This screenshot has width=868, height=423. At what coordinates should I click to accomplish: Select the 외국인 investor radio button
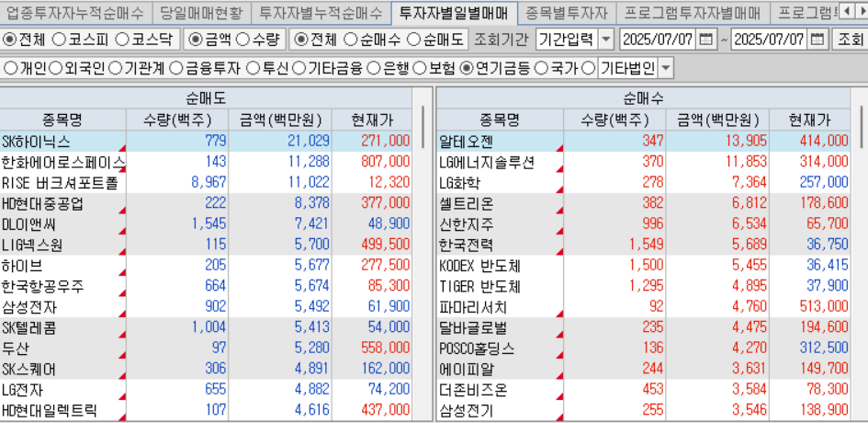click(55, 68)
